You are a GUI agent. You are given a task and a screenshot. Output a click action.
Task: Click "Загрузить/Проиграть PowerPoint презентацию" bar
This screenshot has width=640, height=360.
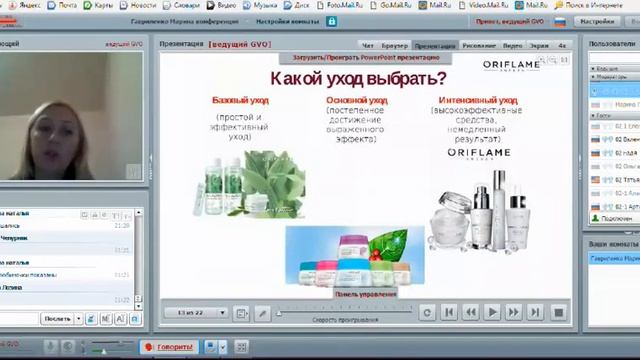tap(366, 58)
